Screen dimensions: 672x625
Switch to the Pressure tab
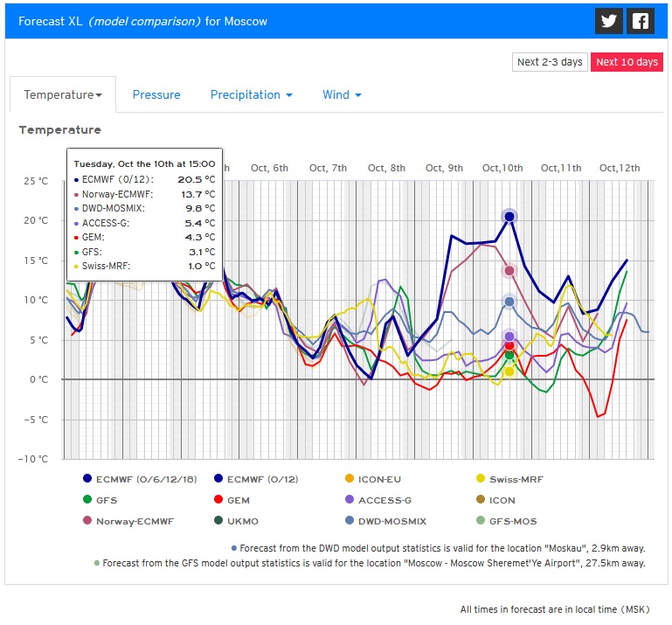point(156,94)
